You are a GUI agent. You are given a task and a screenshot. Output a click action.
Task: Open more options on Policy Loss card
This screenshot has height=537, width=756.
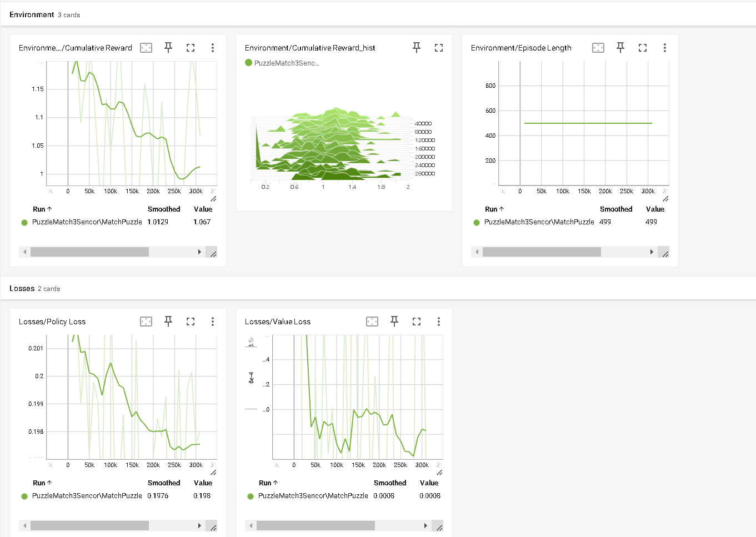tap(213, 322)
